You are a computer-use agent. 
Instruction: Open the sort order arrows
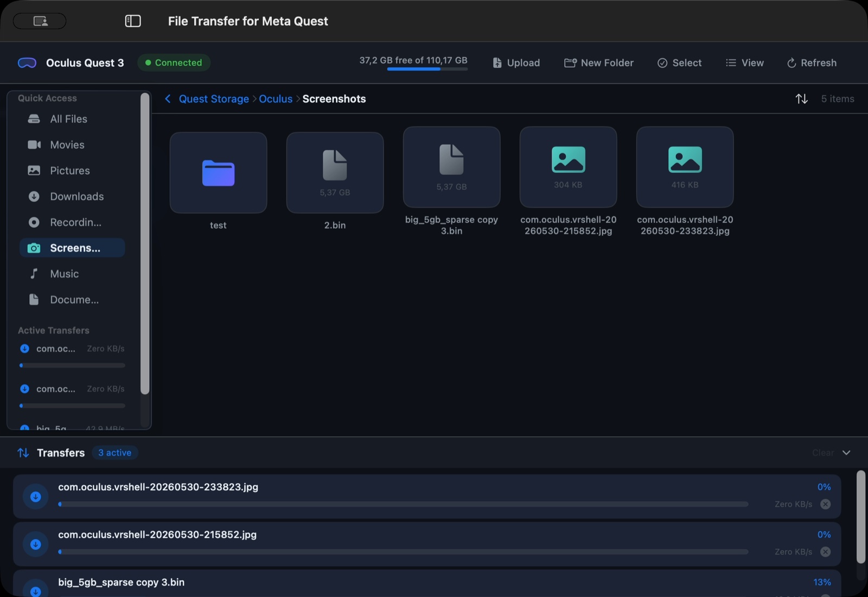(801, 99)
